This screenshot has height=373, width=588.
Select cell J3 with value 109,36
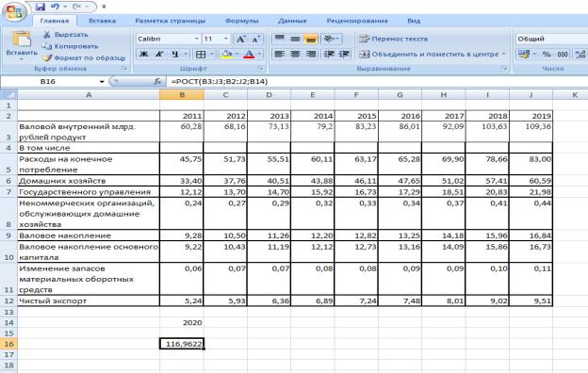click(531, 132)
